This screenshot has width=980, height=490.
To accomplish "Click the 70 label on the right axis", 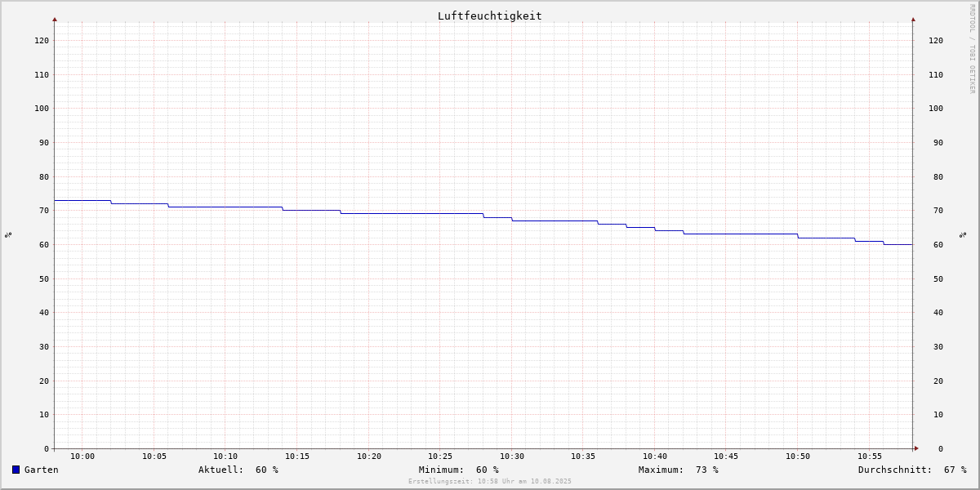I will [x=938, y=211].
